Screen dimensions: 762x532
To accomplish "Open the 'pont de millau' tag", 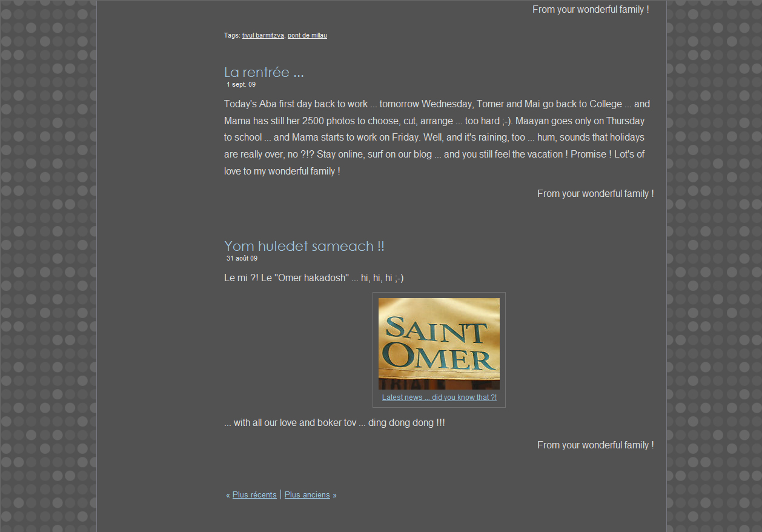I will pos(307,36).
